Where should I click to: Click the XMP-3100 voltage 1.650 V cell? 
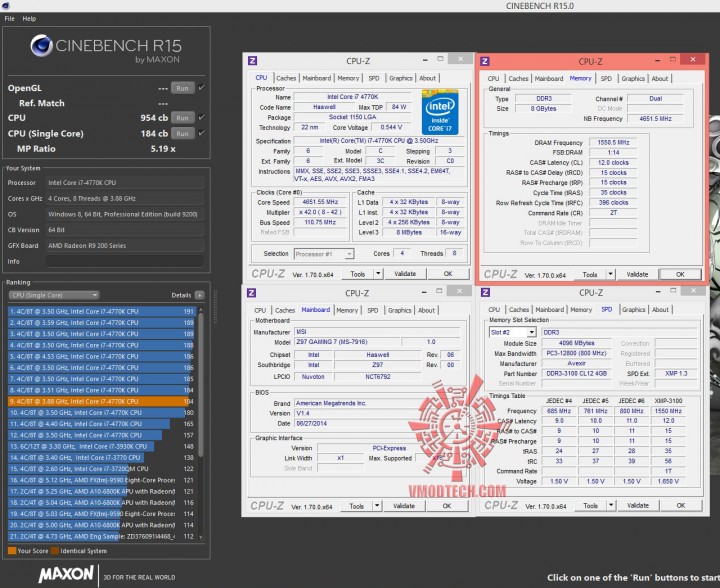668,481
